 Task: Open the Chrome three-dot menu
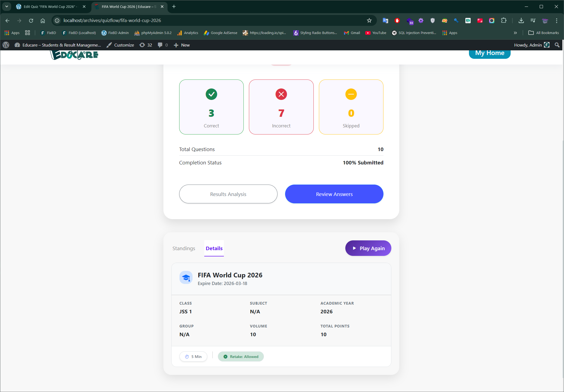click(557, 20)
